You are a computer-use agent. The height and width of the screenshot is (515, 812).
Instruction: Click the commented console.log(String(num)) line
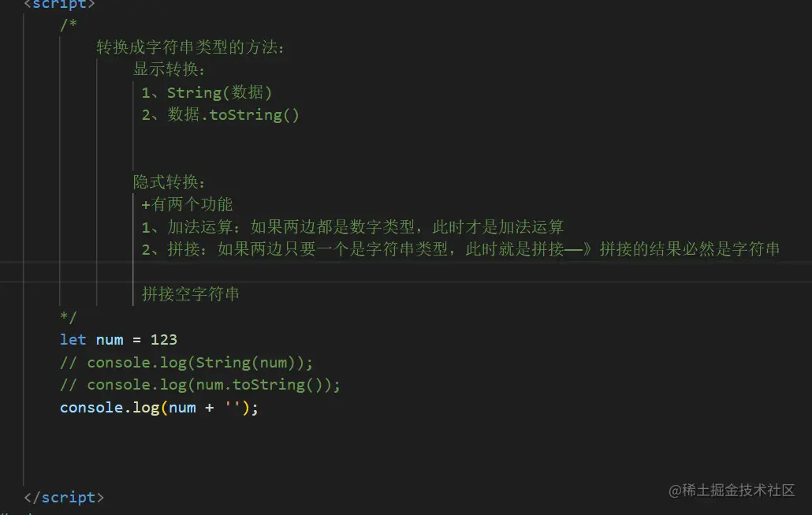click(x=186, y=363)
